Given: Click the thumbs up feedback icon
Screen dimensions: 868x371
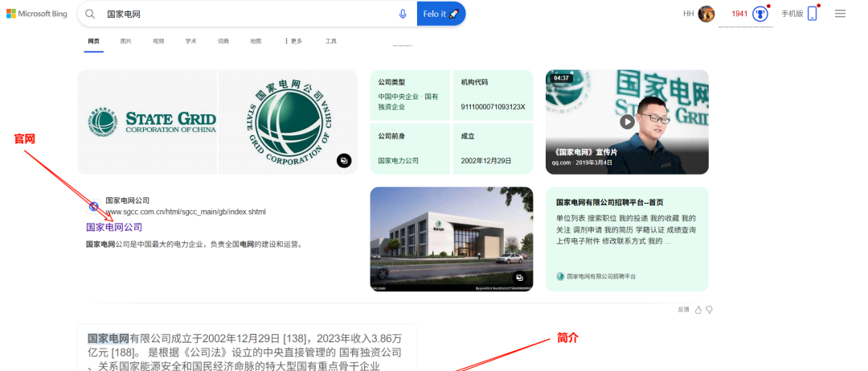Looking at the screenshot, I should pos(698,310).
